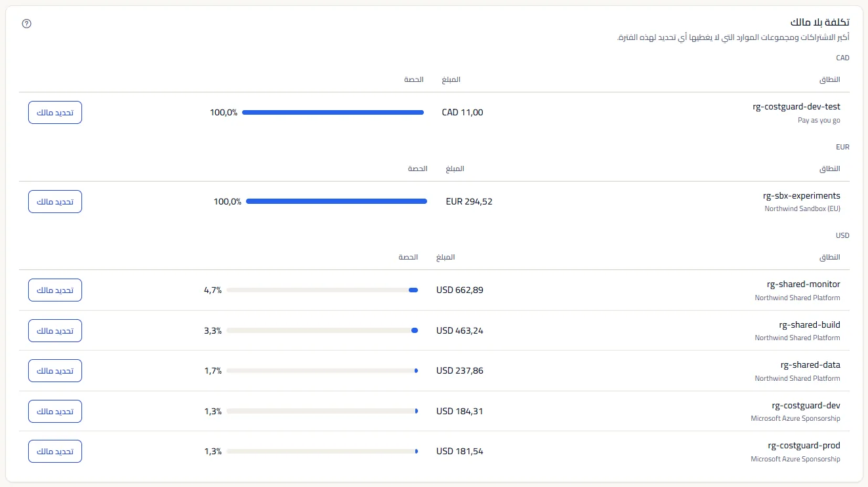The width and height of the screenshot is (868, 487).
Task: Click the USD currency group heading
Action: [x=843, y=235]
